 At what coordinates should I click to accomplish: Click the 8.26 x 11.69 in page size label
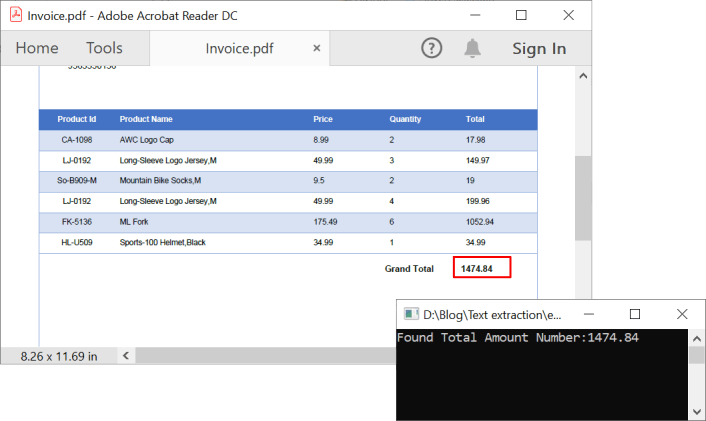point(58,356)
